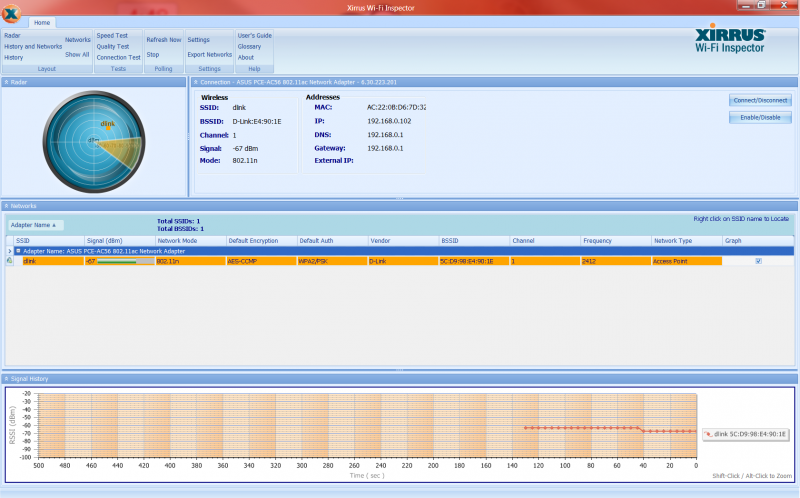
Task: Select the 5C:D9:98:E4:90:1E BSSID cell
Action: (474, 261)
